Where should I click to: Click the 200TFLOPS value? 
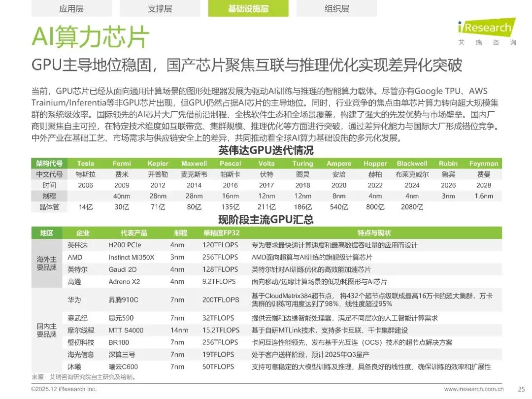(x=221, y=299)
